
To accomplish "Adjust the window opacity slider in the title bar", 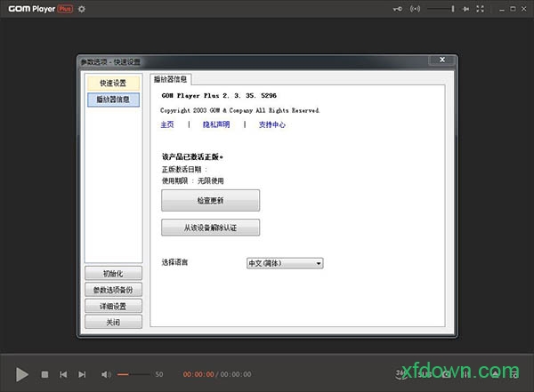I will 441,9.
